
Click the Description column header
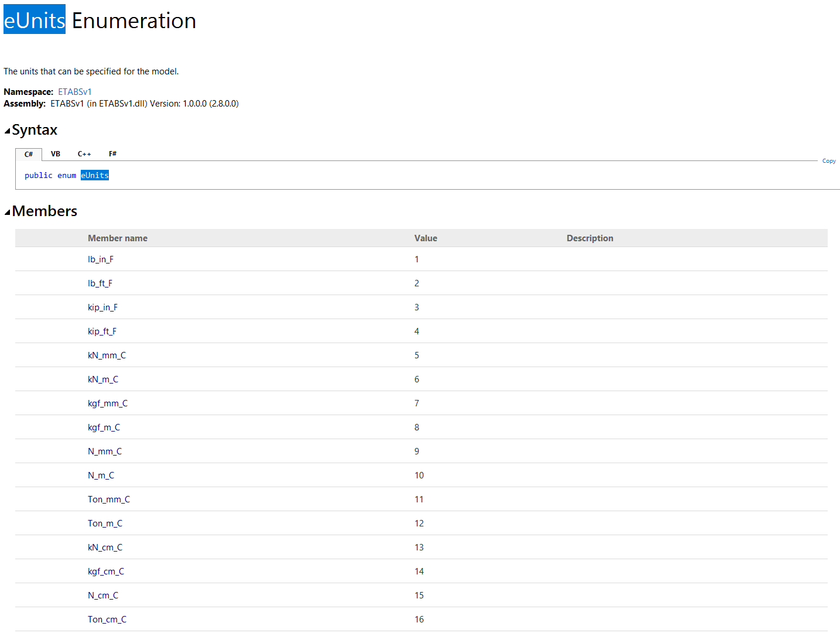[589, 238]
